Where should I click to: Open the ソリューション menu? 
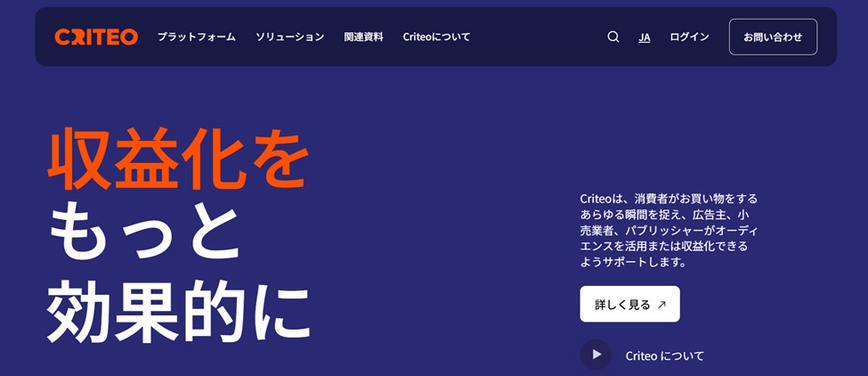(289, 37)
